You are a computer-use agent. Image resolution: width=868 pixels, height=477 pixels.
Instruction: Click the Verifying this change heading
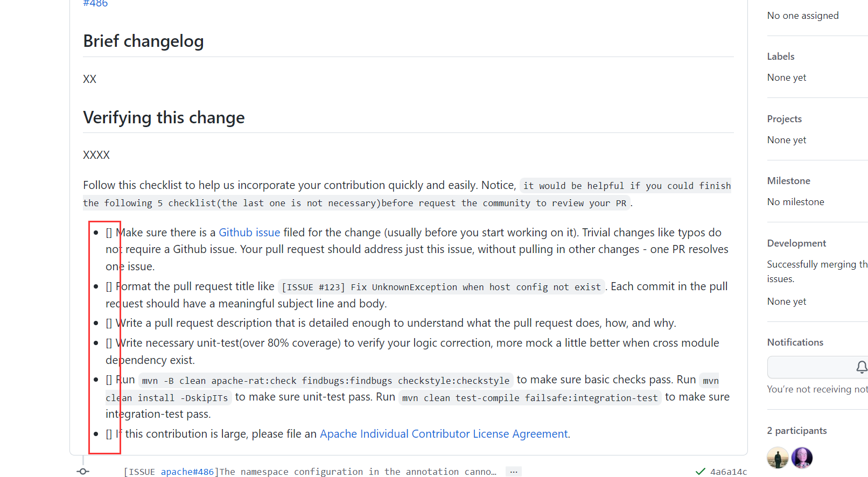tap(164, 117)
